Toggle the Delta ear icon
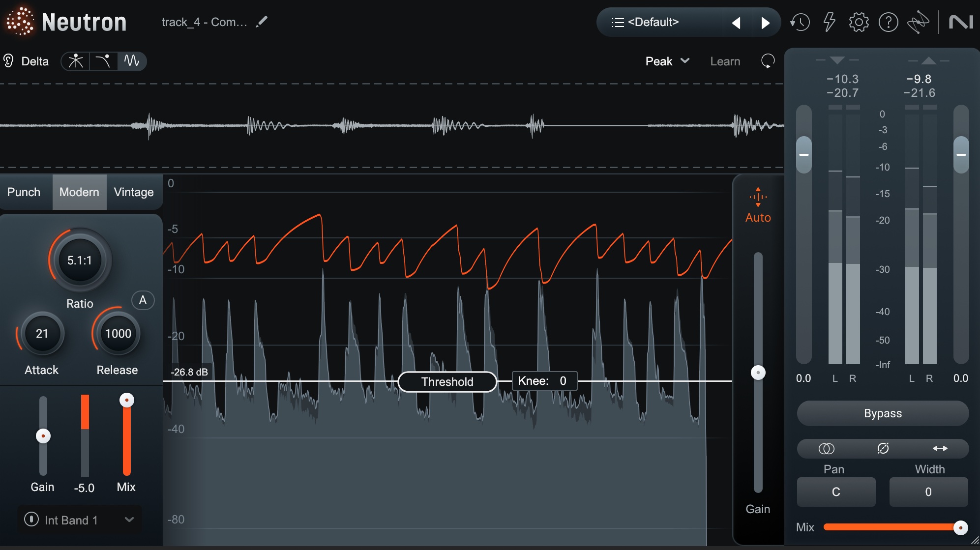980x550 pixels. tap(8, 61)
